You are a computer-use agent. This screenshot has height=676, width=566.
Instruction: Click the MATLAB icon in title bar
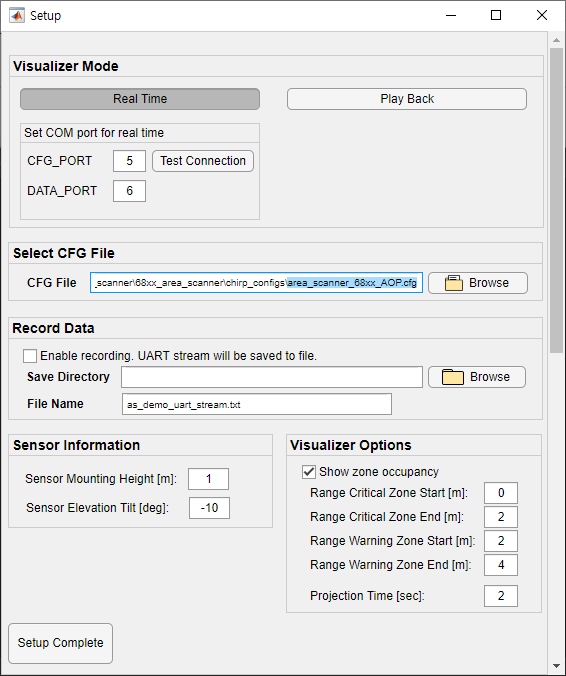[17, 16]
